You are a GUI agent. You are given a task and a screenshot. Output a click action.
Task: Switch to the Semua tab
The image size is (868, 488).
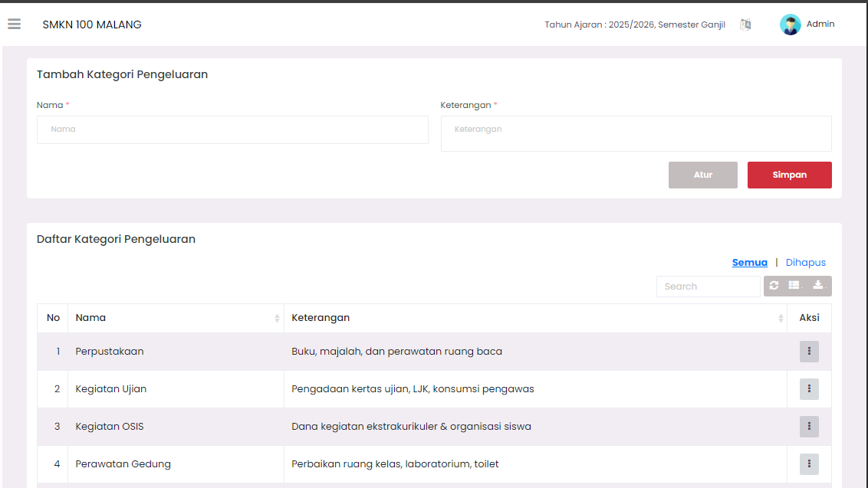tap(749, 263)
